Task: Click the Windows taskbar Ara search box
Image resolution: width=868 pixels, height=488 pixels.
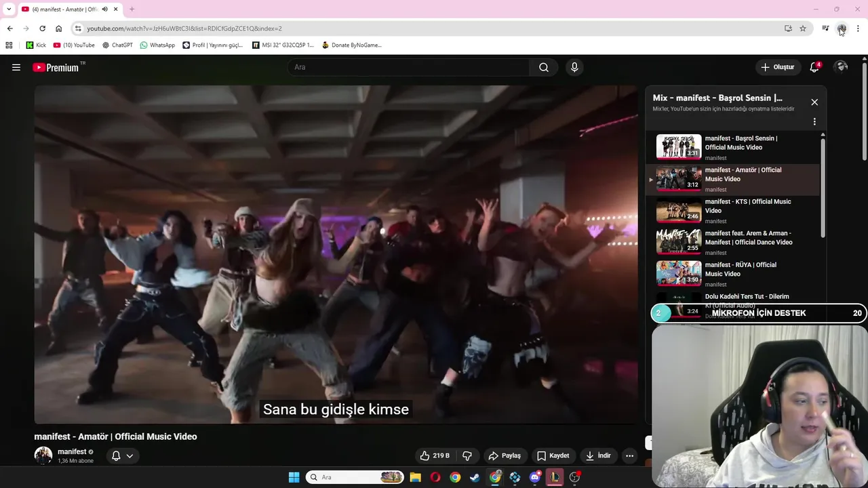Action: click(x=355, y=477)
